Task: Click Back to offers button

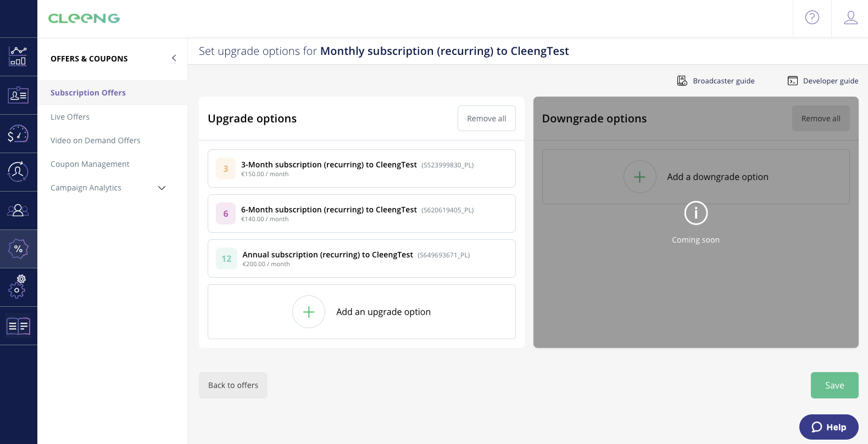Action: 233,385
